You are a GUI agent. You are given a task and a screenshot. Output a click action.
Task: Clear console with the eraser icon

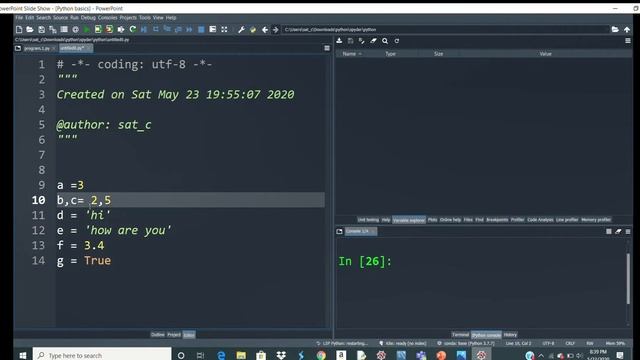pos(618,231)
